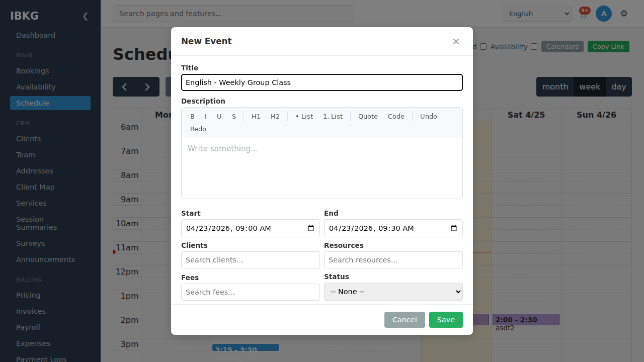Screen dimensions: 644x362
Task: Click the Clients search field
Action: (251, 260)
